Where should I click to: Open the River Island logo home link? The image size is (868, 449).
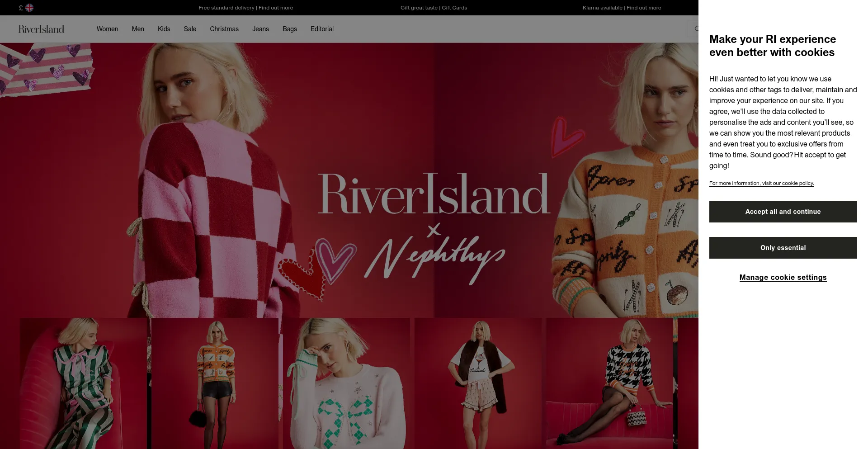(41, 29)
